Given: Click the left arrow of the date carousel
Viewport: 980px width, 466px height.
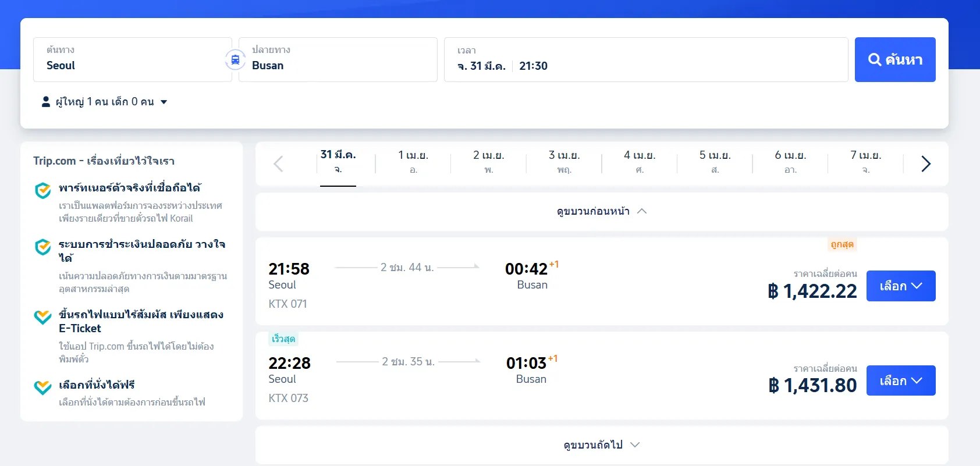Looking at the screenshot, I should pos(278,163).
